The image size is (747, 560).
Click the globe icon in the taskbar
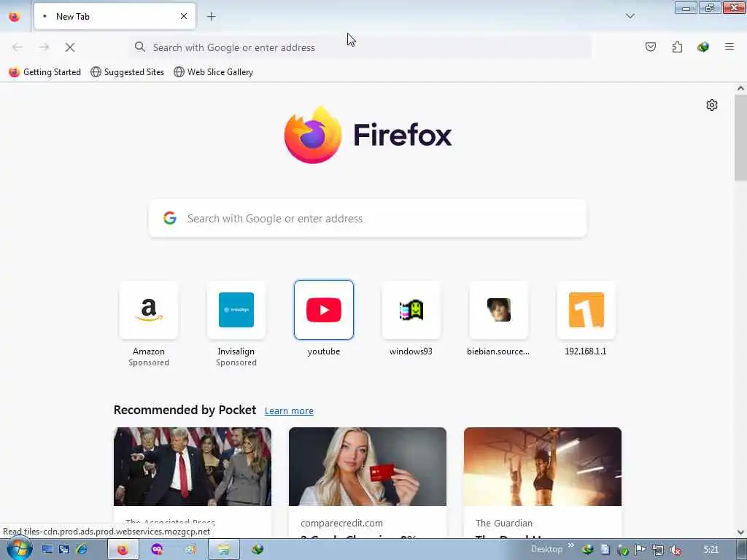point(258,550)
